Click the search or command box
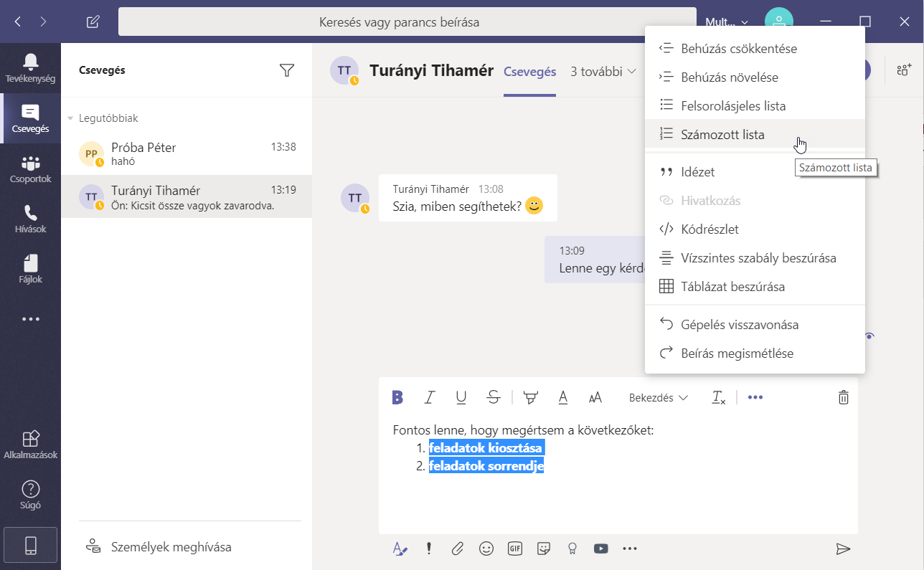The height and width of the screenshot is (570, 924). click(x=407, y=22)
